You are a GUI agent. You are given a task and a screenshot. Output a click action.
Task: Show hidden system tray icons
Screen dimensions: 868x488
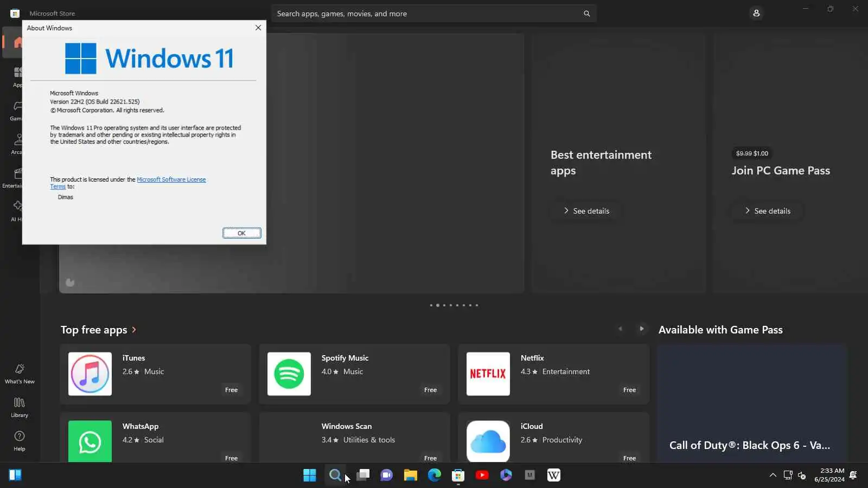(x=773, y=475)
